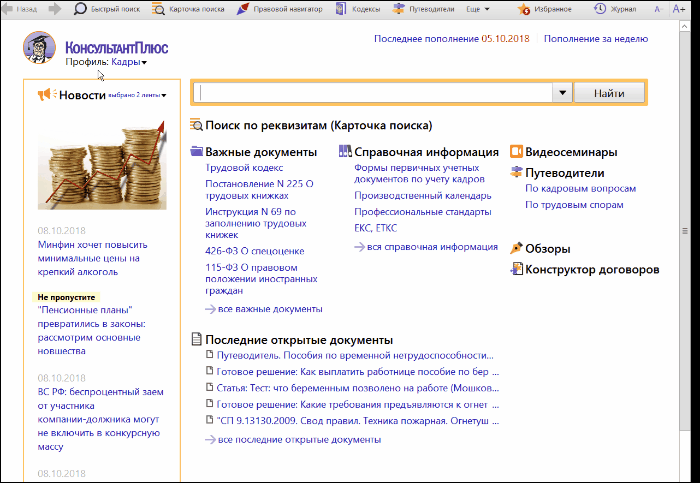Click the Справочная информация books icon
The width and height of the screenshot is (700, 483).
pyautogui.click(x=345, y=151)
